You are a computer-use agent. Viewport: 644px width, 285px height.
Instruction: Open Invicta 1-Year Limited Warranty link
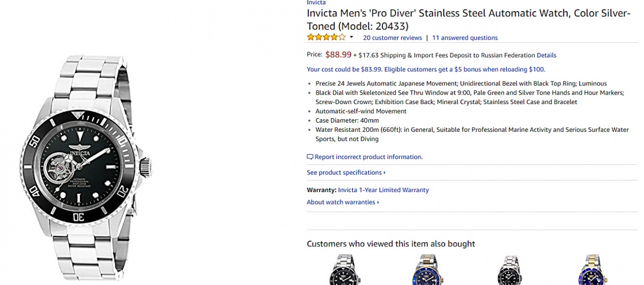[x=383, y=190]
